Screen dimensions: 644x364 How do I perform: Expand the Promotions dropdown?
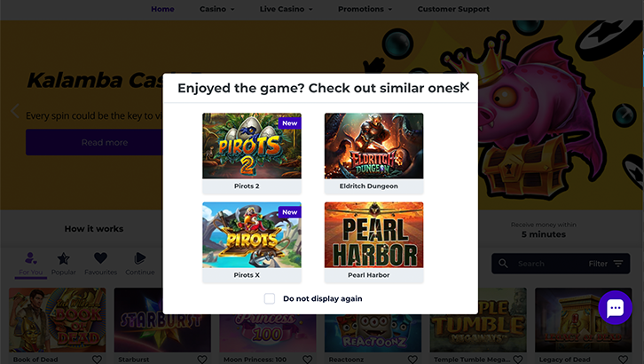(365, 9)
